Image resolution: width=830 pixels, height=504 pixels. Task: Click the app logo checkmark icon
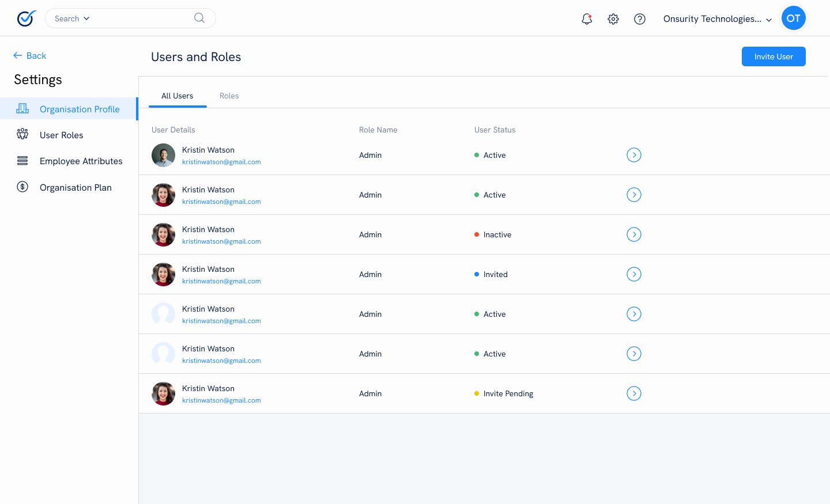click(26, 18)
